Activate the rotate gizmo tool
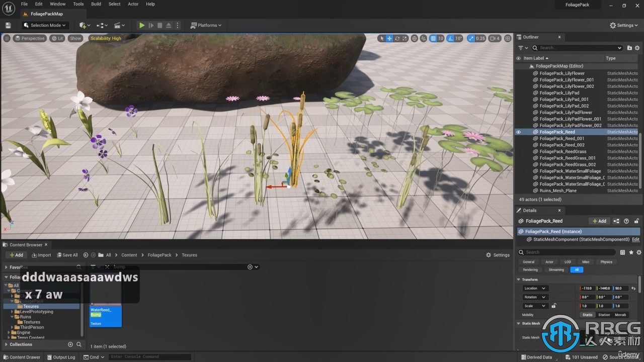Image resolution: width=644 pixels, height=362 pixels. (x=397, y=38)
